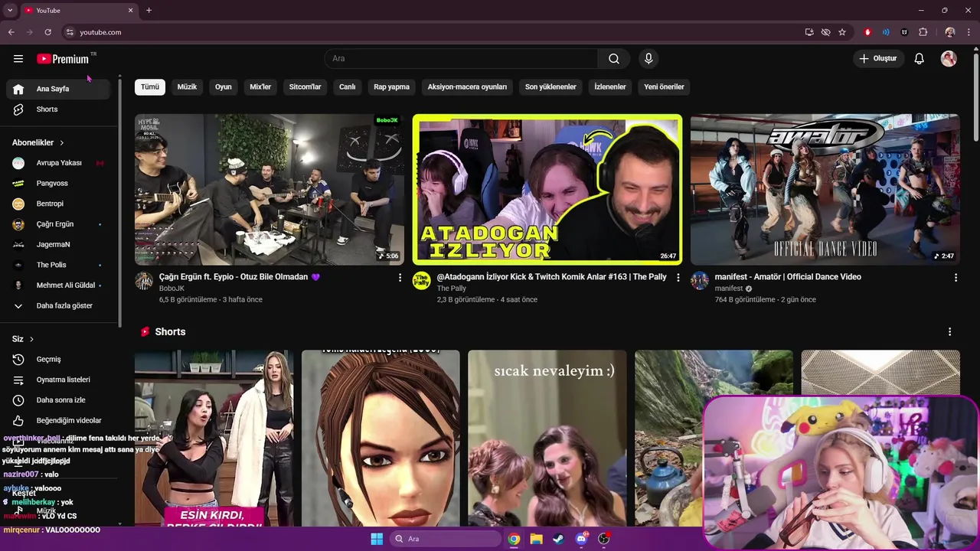This screenshot has width=980, height=551.
Task: Click the manifest channel name link
Action: click(x=729, y=289)
